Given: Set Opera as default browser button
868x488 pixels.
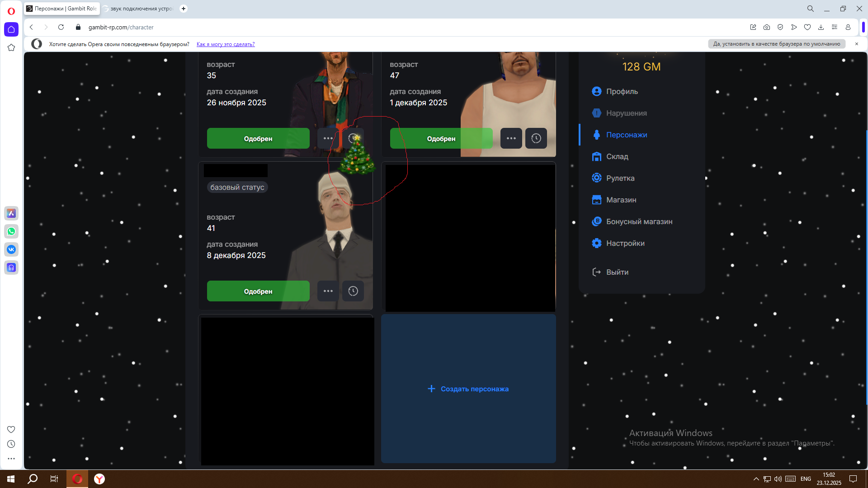Looking at the screenshot, I should click(x=776, y=44).
